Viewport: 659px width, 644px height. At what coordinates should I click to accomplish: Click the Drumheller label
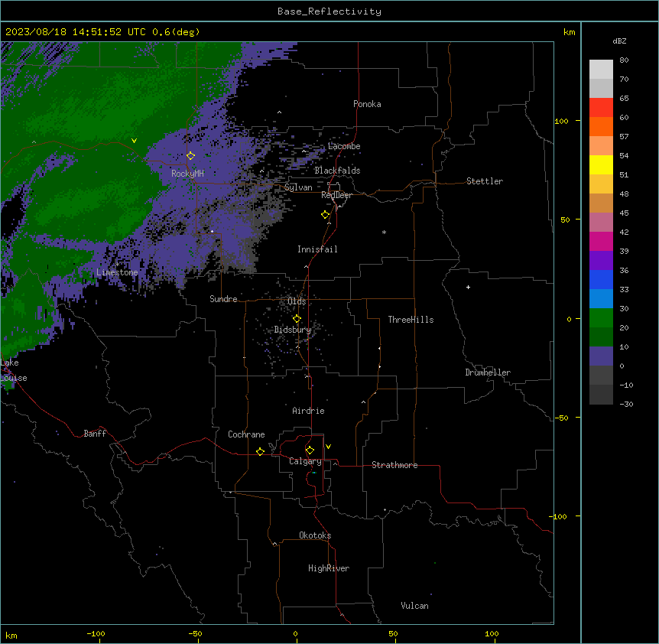[x=488, y=372]
